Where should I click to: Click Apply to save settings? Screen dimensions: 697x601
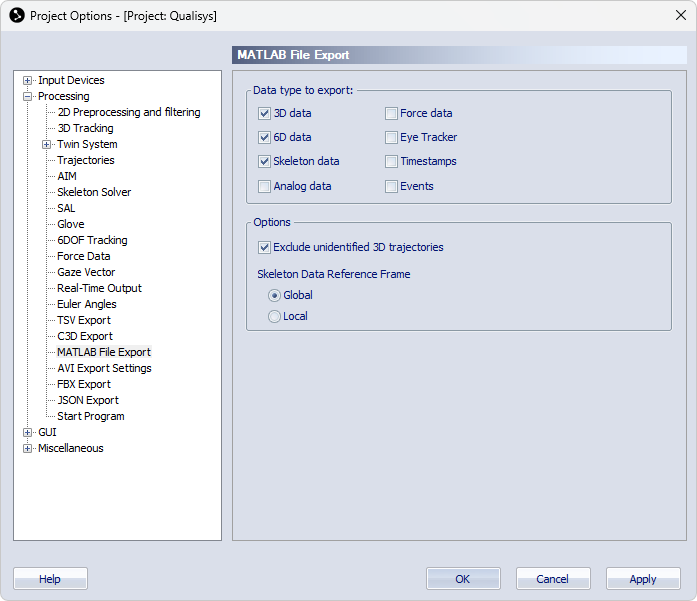click(643, 579)
